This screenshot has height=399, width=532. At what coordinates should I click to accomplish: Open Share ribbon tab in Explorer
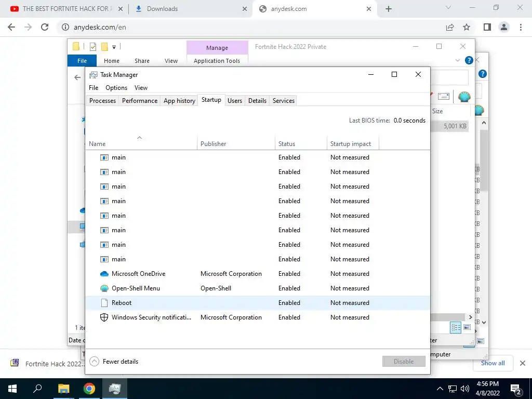click(x=142, y=61)
